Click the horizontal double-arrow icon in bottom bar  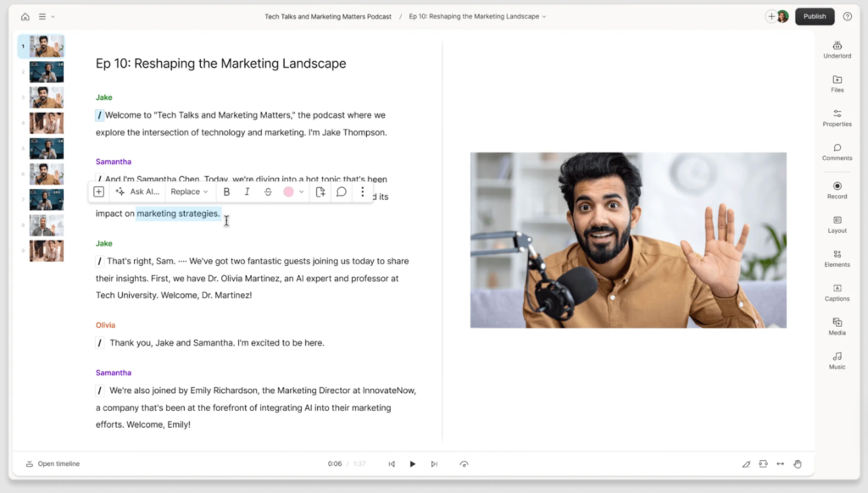click(781, 463)
